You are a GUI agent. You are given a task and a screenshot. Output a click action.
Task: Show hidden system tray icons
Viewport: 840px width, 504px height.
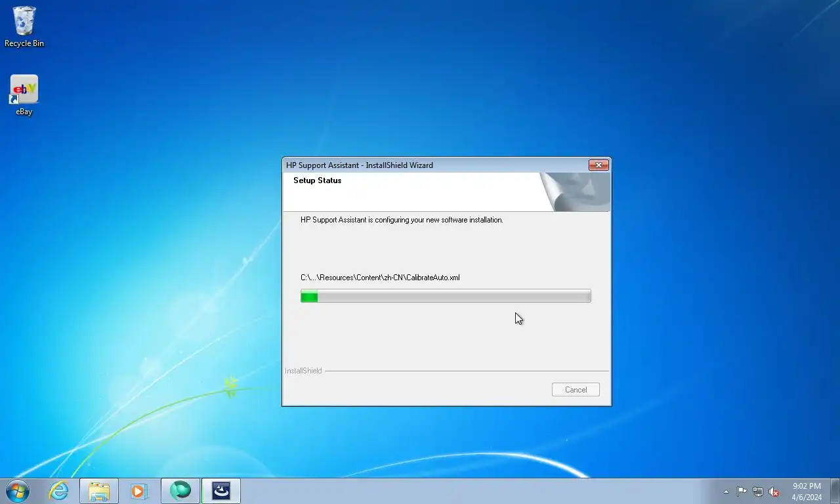point(726,492)
